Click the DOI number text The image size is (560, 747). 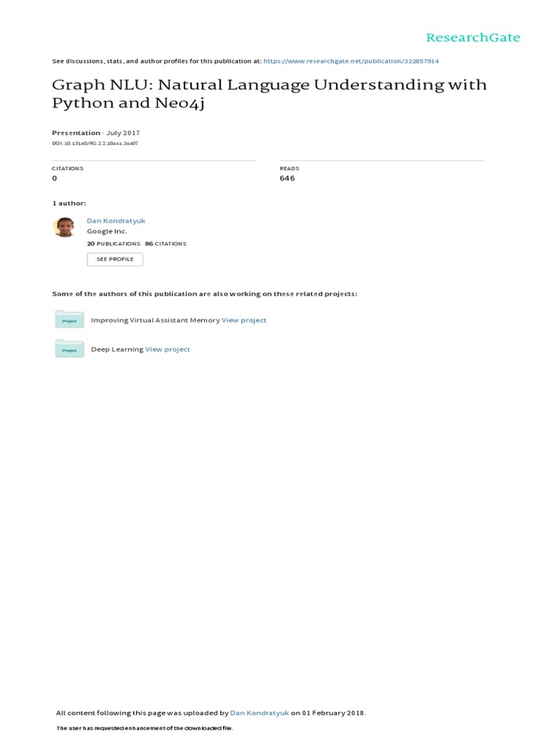click(95, 144)
